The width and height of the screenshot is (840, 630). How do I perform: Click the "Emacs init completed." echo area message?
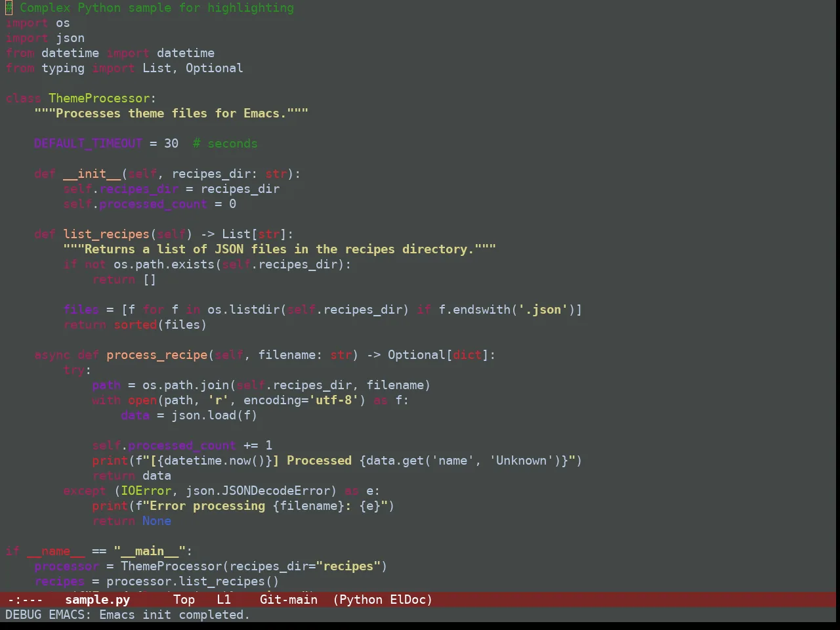(x=175, y=614)
